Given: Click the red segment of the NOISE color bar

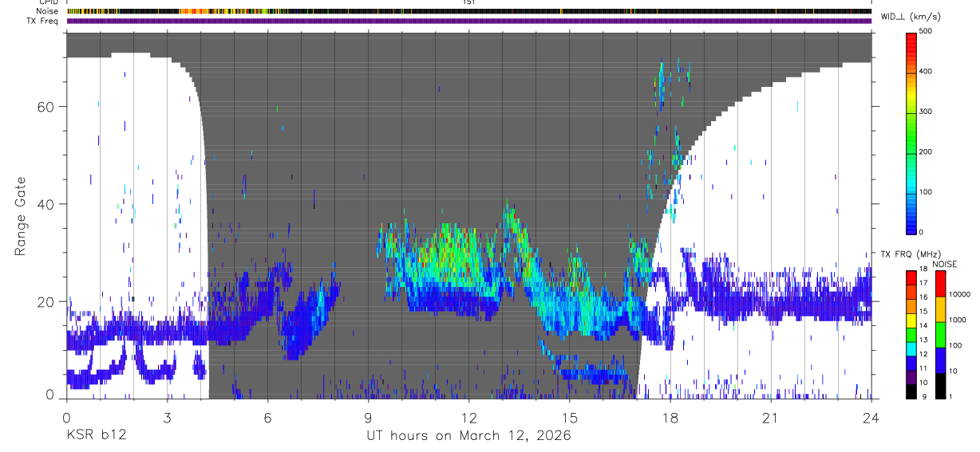Looking at the screenshot, I should tap(941, 284).
